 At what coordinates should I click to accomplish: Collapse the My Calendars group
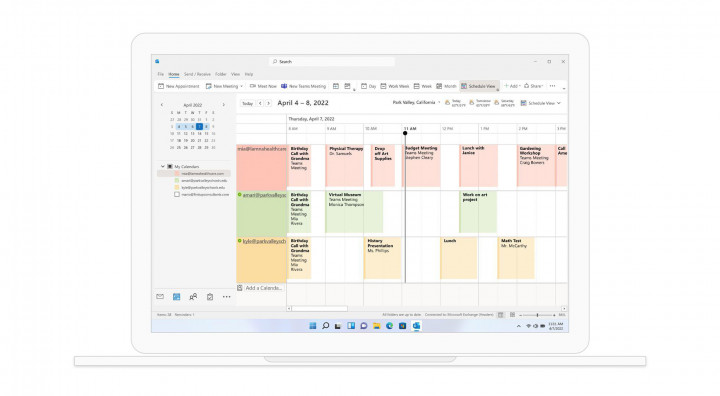[163, 166]
